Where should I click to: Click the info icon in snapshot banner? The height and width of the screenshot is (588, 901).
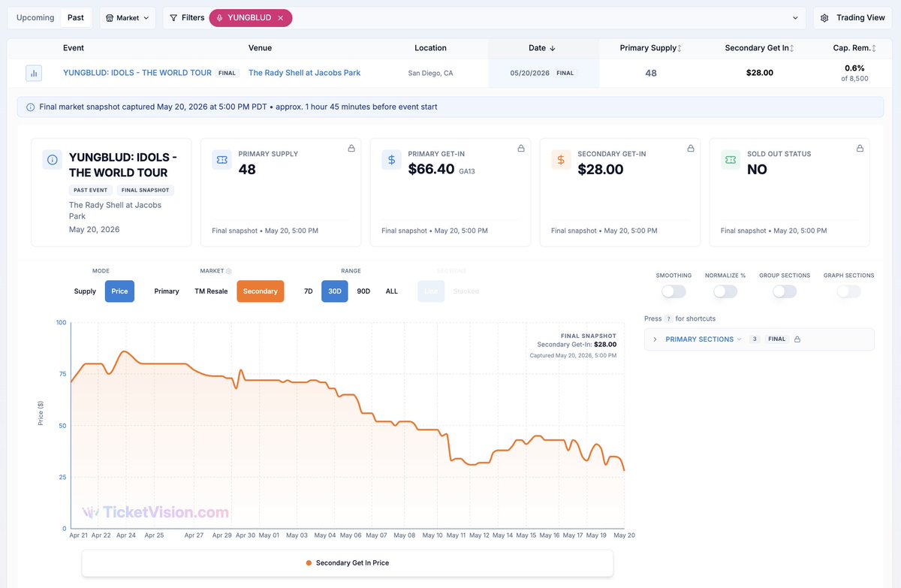coord(30,107)
